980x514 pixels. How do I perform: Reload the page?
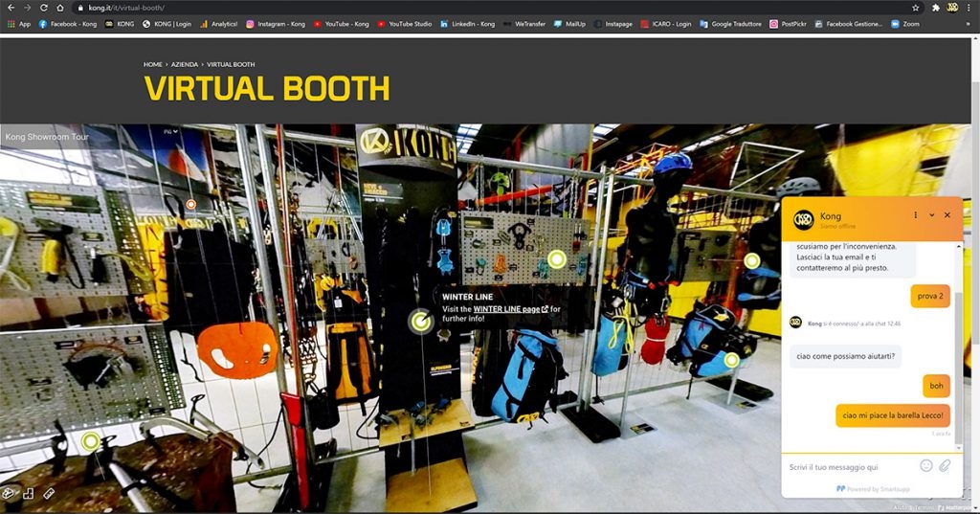coord(43,8)
